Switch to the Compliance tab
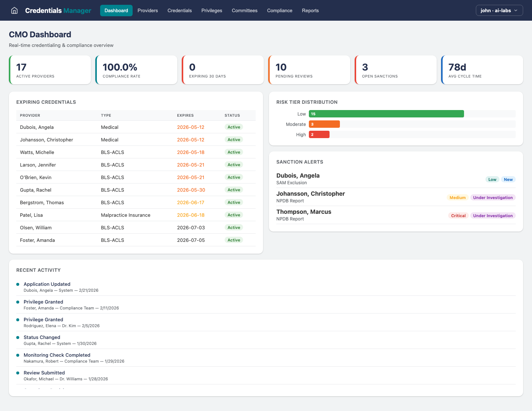This screenshot has height=411, width=532. [x=280, y=10]
